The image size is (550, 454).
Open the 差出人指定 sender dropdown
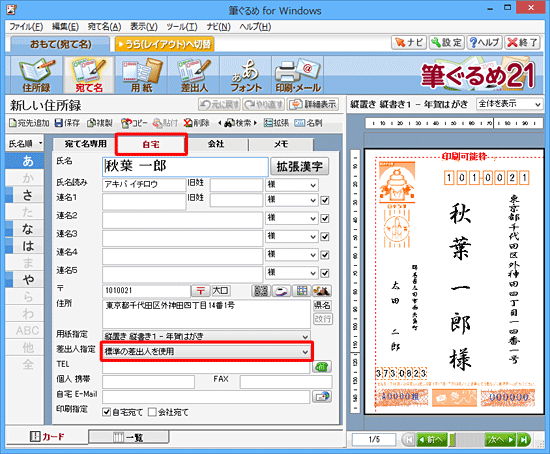point(206,351)
